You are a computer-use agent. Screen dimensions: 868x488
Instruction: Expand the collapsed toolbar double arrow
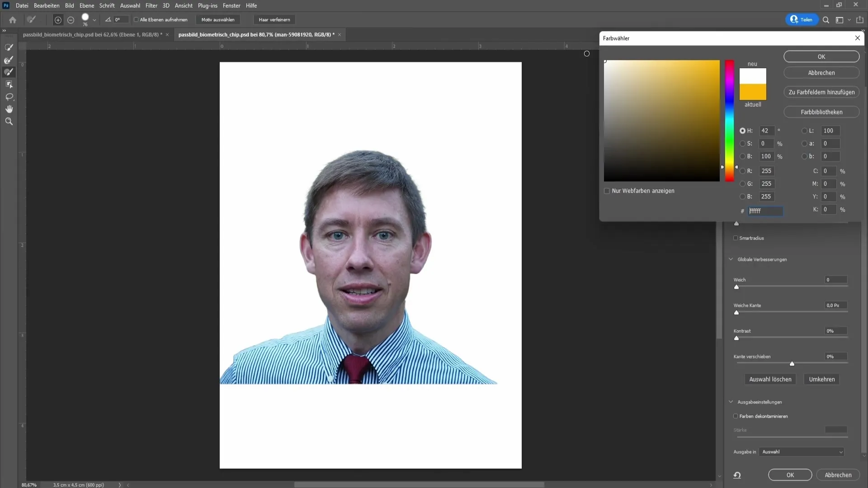(4, 31)
